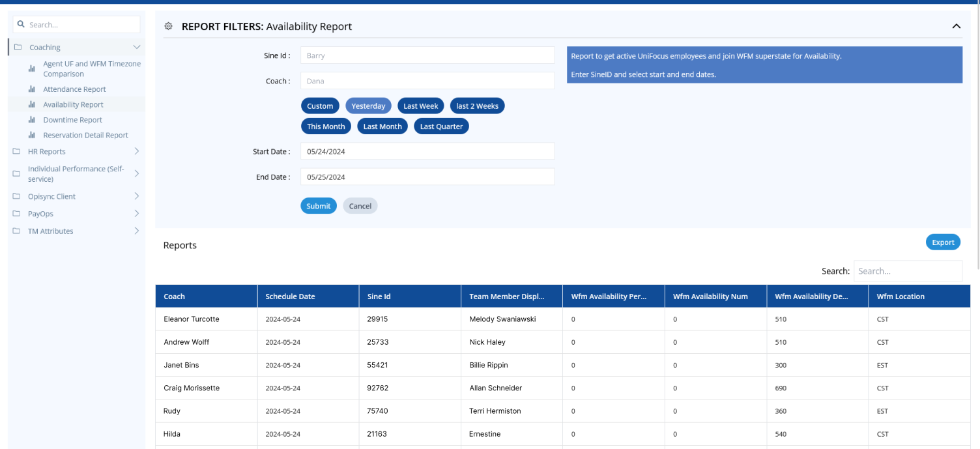Focus the sidebar search box
The image size is (980, 449).
[77, 25]
